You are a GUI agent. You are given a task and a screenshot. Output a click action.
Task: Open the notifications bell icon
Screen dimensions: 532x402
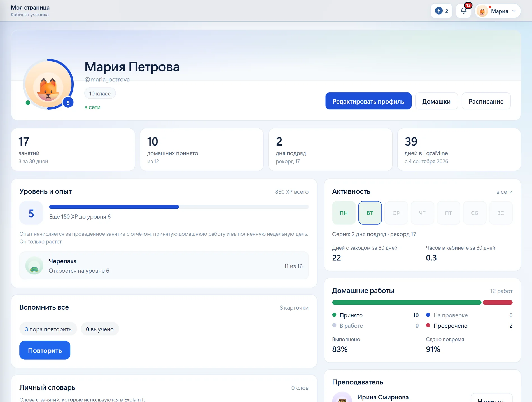click(x=463, y=11)
